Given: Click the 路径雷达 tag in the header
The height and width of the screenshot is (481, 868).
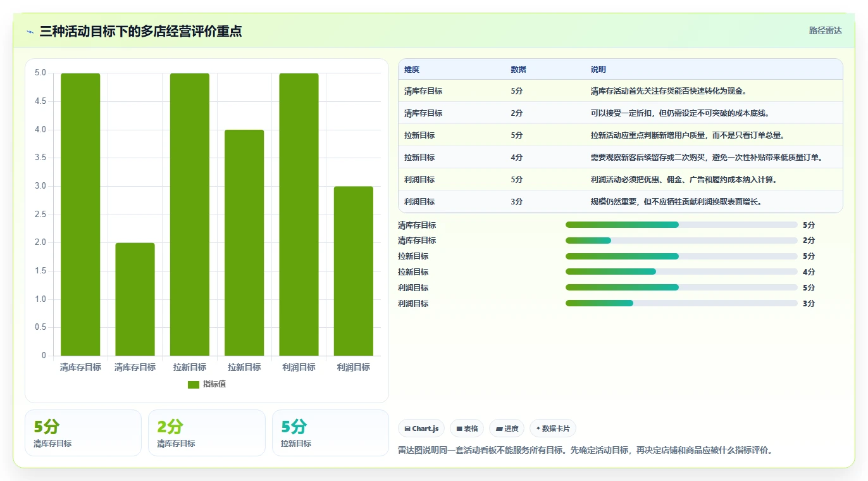Looking at the screenshot, I should pyautogui.click(x=825, y=30).
